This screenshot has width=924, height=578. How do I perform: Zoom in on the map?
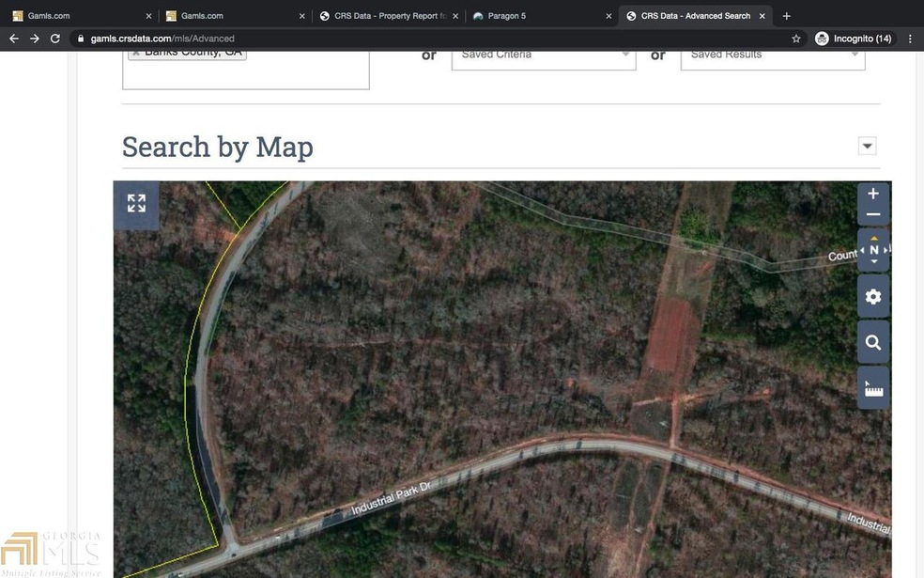(x=873, y=194)
